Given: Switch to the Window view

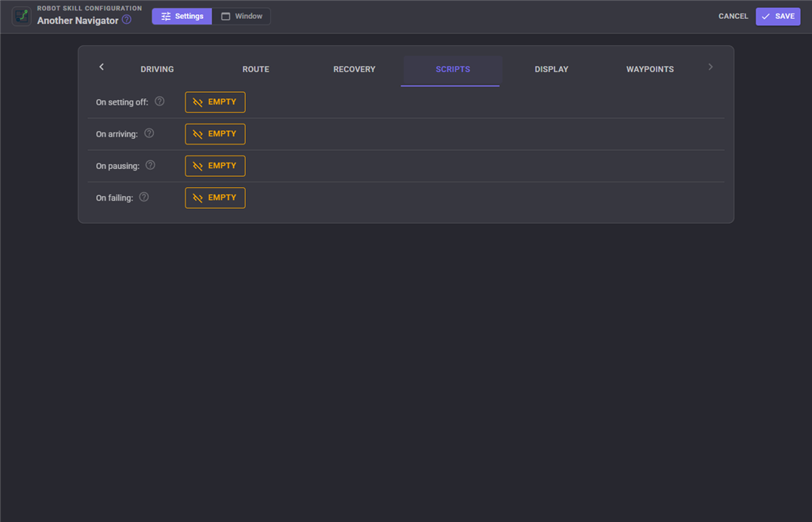Looking at the screenshot, I should 241,16.
